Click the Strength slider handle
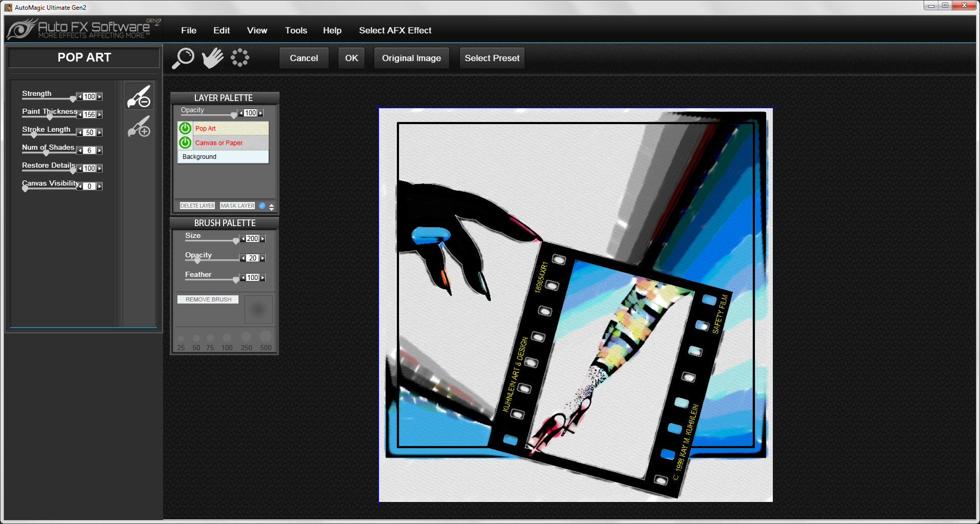The height and width of the screenshot is (524, 980). tap(72, 98)
